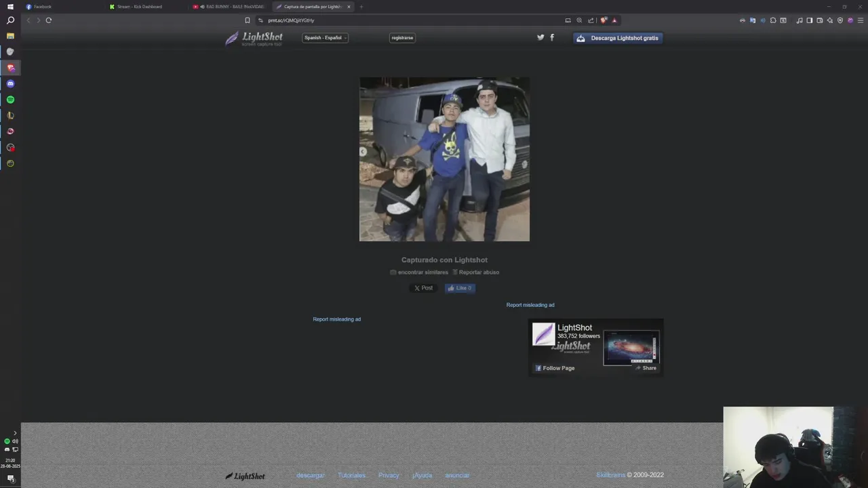Expand the system tray hidden icons chevron
This screenshot has width=868, height=488.
[15, 433]
